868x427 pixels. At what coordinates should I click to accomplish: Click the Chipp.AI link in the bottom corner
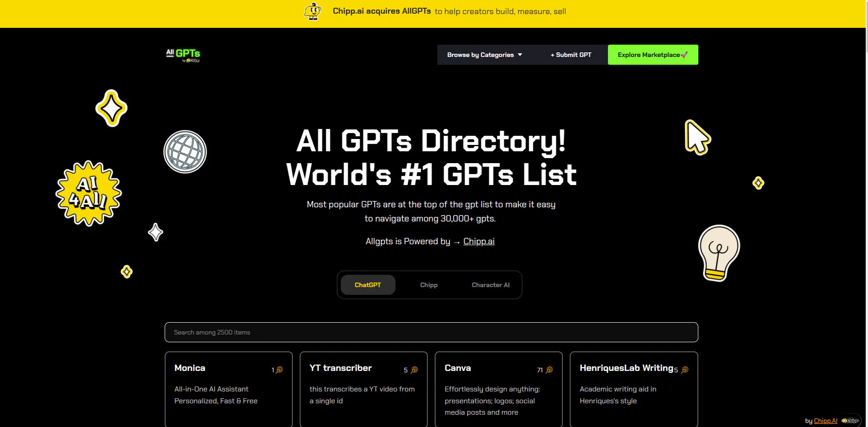[x=826, y=421]
